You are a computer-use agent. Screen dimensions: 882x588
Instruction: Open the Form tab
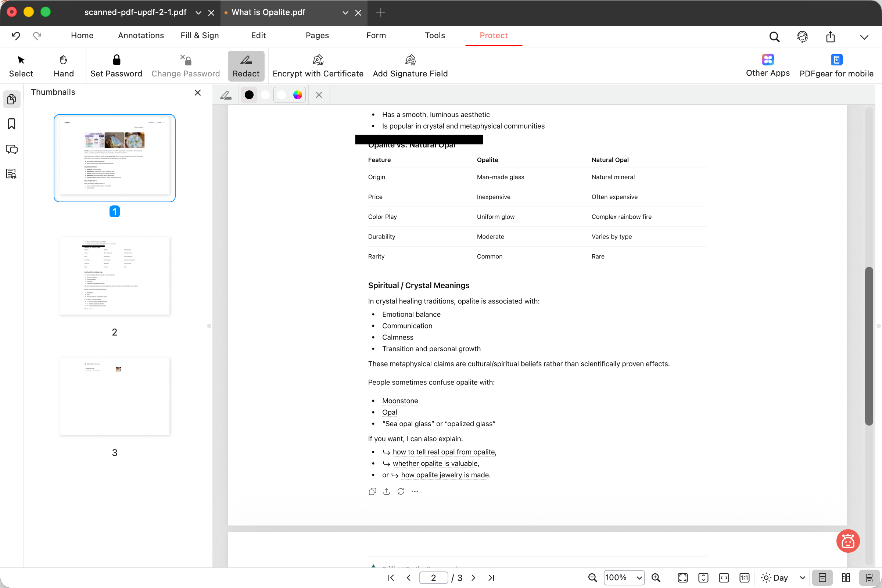point(376,35)
